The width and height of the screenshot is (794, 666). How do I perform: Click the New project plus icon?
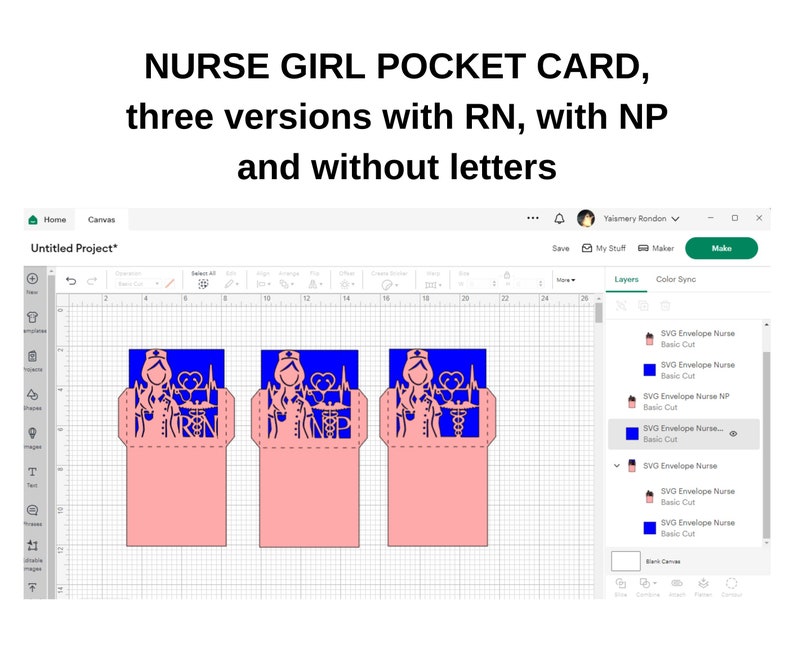32,279
